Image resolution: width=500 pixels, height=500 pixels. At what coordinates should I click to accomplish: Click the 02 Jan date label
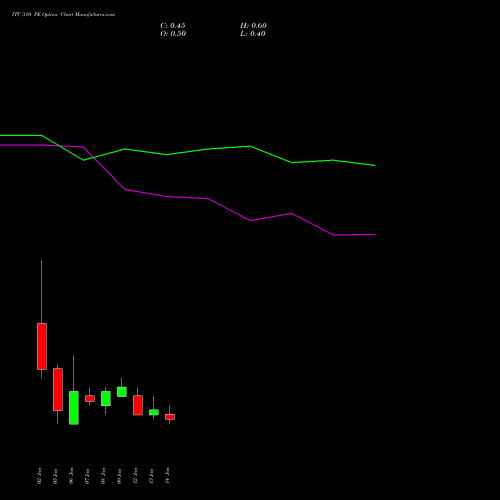pyautogui.click(x=39, y=476)
